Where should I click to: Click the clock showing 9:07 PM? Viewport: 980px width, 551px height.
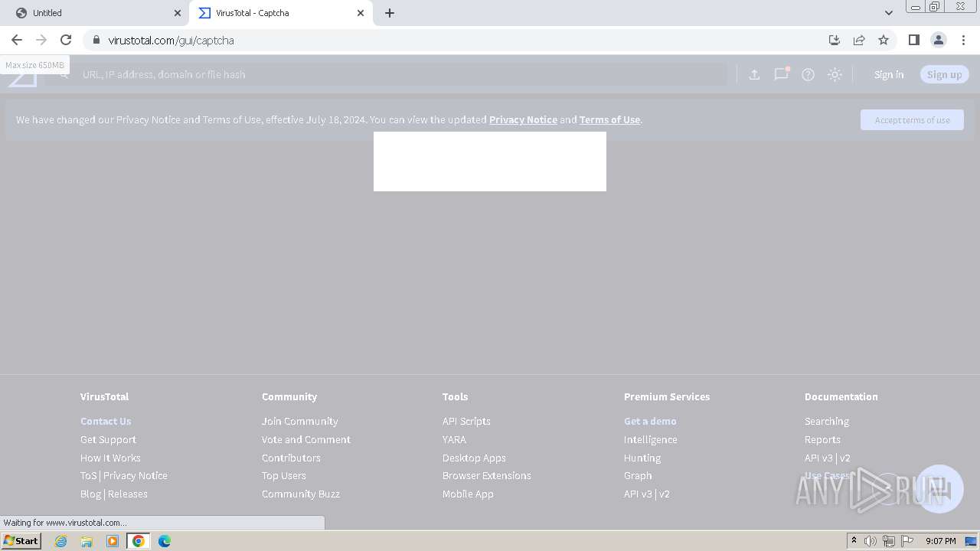point(940,541)
